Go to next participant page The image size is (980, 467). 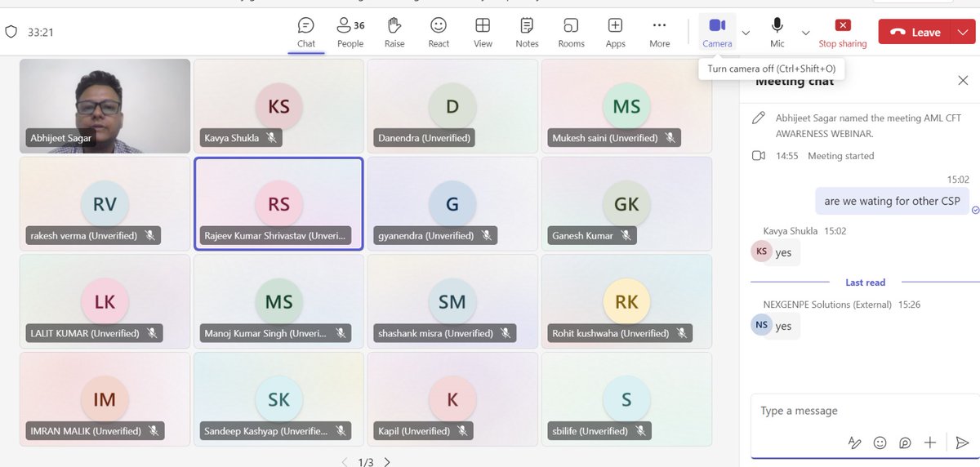pos(387,462)
